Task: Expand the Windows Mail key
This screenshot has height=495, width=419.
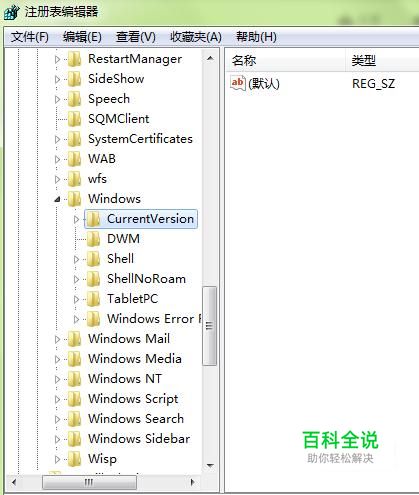Action: tap(57, 340)
